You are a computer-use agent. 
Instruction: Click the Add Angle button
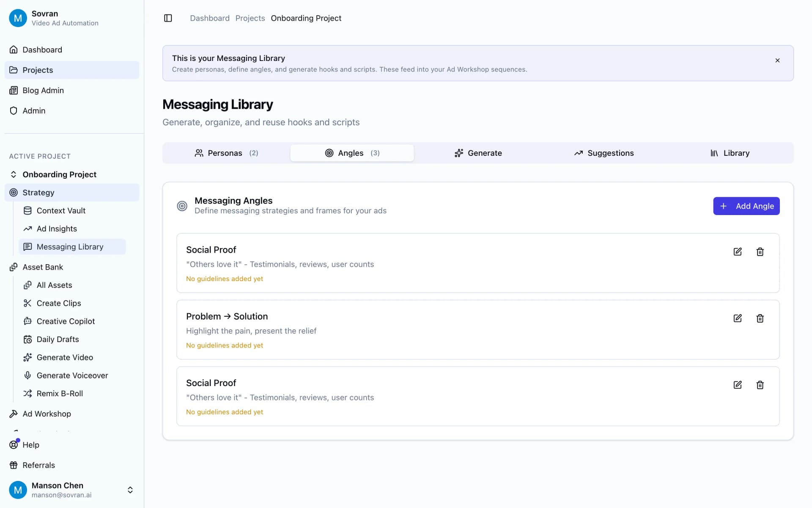[x=746, y=206]
